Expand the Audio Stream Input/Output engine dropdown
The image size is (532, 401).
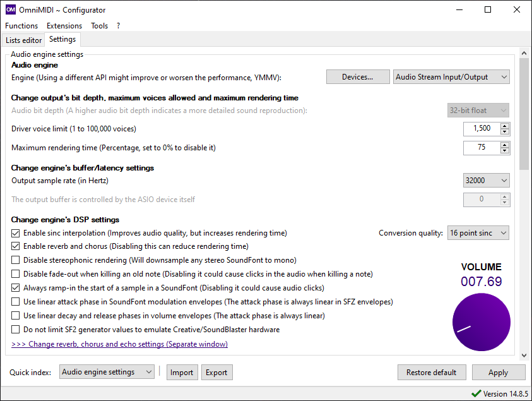[x=451, y=77]
